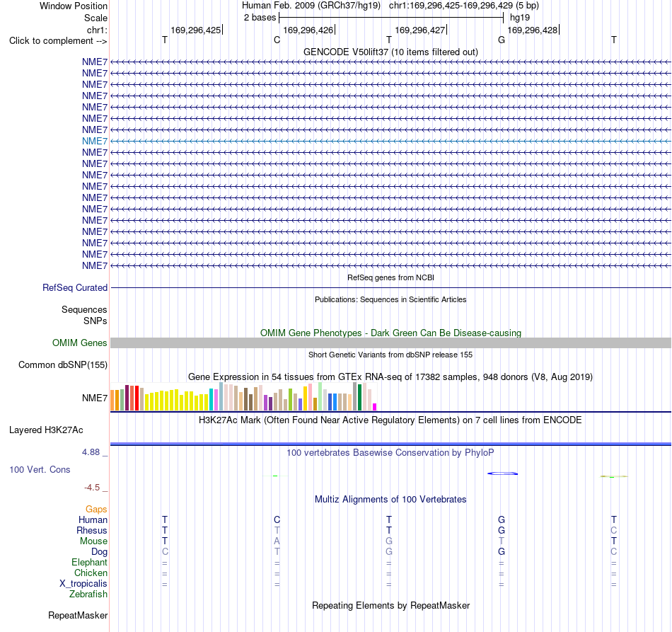The image size is (672, 632).
Task: Open 'Multiz Alignments of 100 Vertebrates' title
Action: pos(390,499)
